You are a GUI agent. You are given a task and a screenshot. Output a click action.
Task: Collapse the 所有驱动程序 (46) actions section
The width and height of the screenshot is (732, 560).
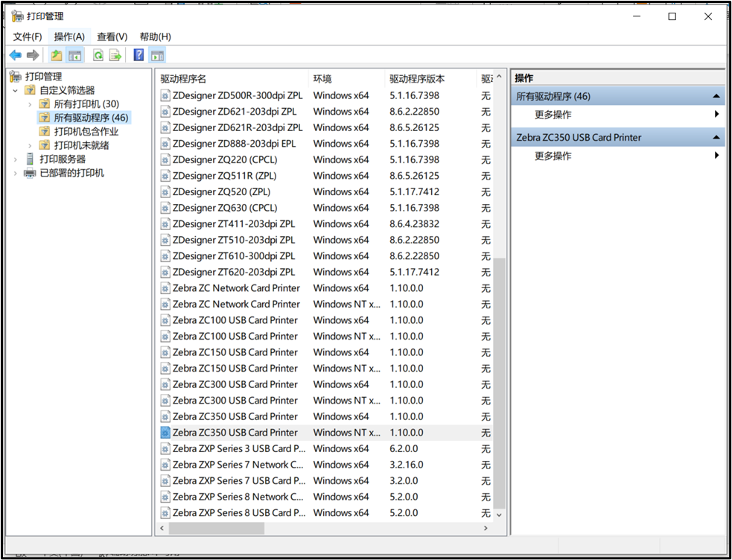click(716, 97)
